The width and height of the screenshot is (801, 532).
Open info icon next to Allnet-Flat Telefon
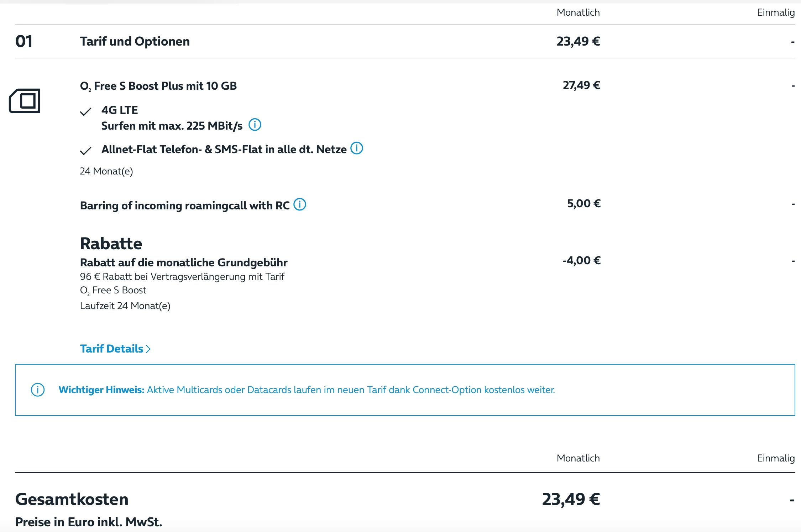357,148
